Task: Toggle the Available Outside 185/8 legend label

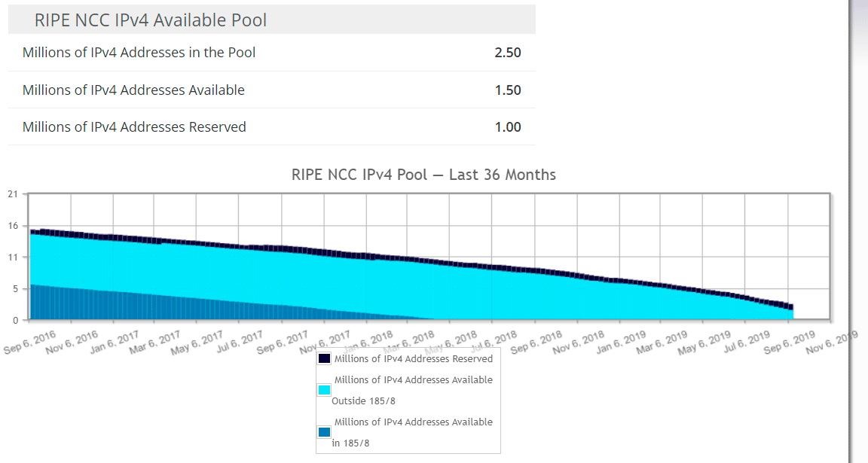Action: (x=413, y=380)
